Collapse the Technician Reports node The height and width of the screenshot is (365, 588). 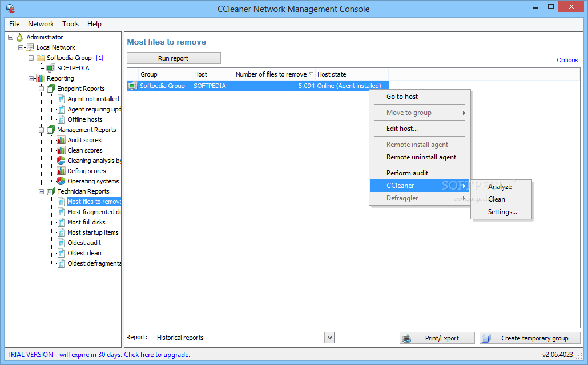pos(41,191)
